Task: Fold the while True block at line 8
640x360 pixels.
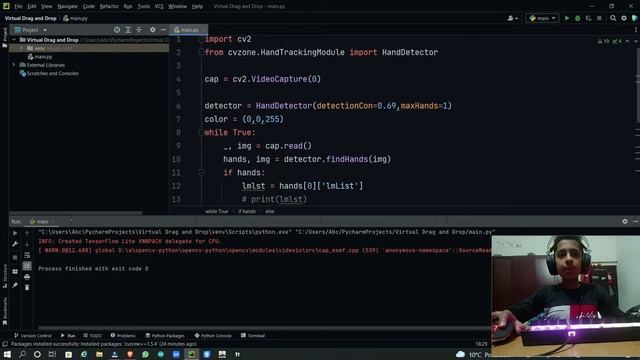Action: click(201, 132)
